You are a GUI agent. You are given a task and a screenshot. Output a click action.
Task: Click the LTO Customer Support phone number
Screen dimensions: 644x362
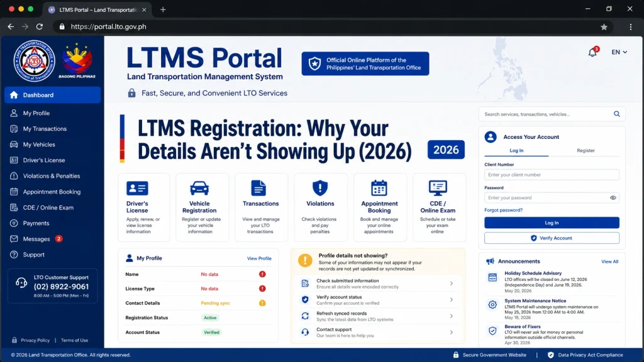pyautogui.click(x=61, y=287)
